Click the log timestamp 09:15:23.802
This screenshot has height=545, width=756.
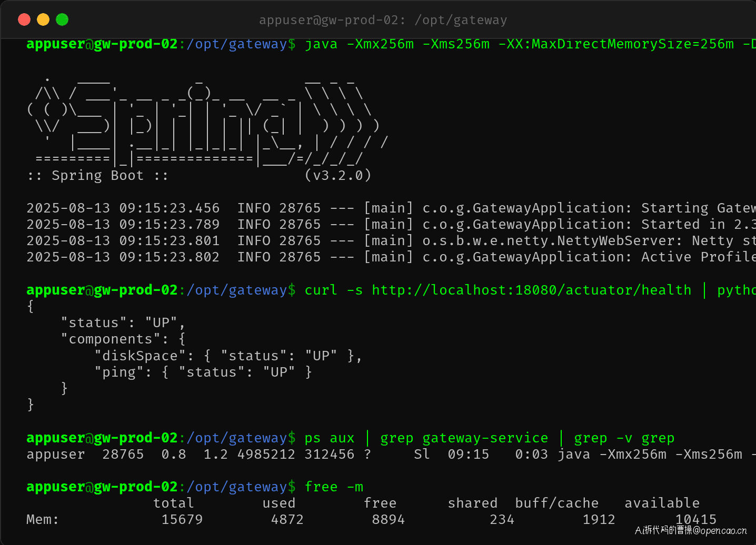tap(170, 257)
